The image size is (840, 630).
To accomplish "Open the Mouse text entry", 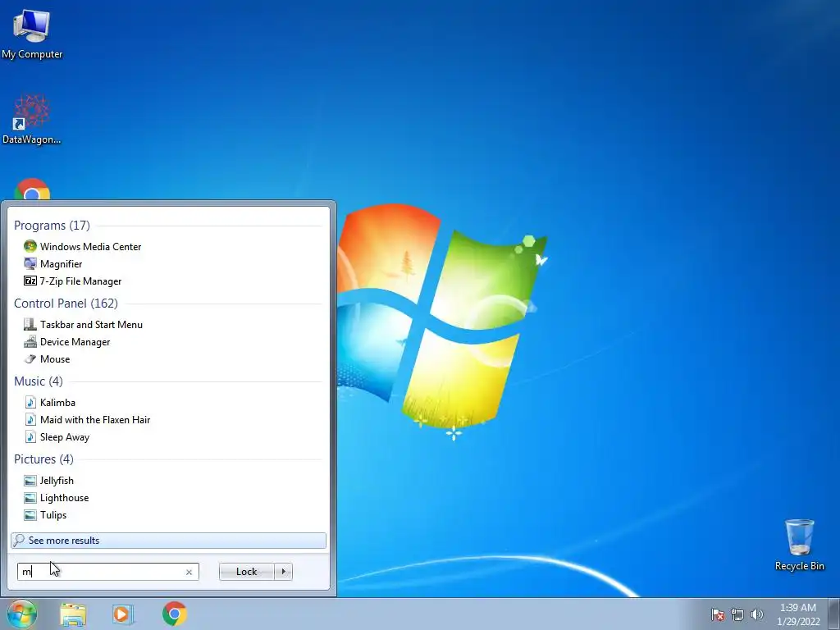I will click(x=55, y=359).
